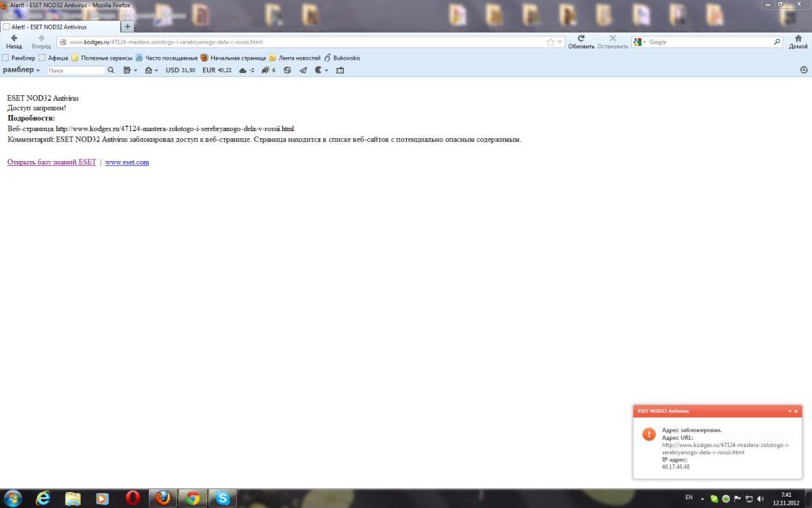Screen dimensions: 812x508
Task: Bookmark page with the star icon
Action: coord(550,42)
